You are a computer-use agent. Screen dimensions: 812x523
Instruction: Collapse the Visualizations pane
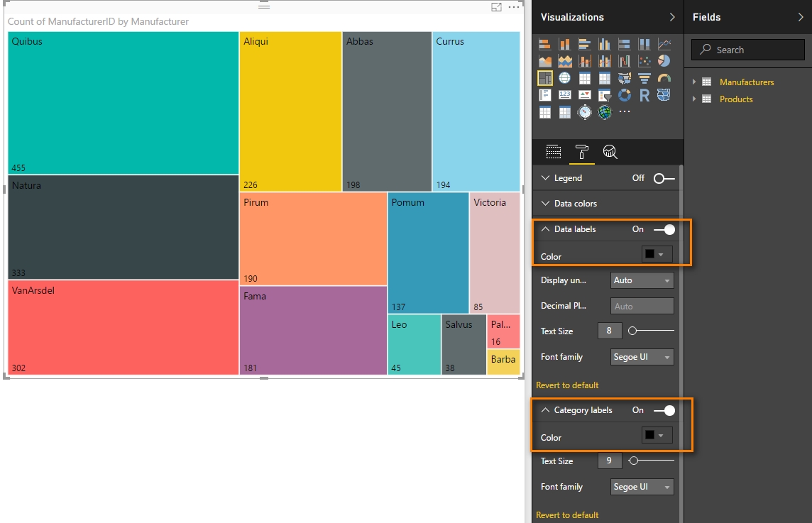(x=672, y=17)
